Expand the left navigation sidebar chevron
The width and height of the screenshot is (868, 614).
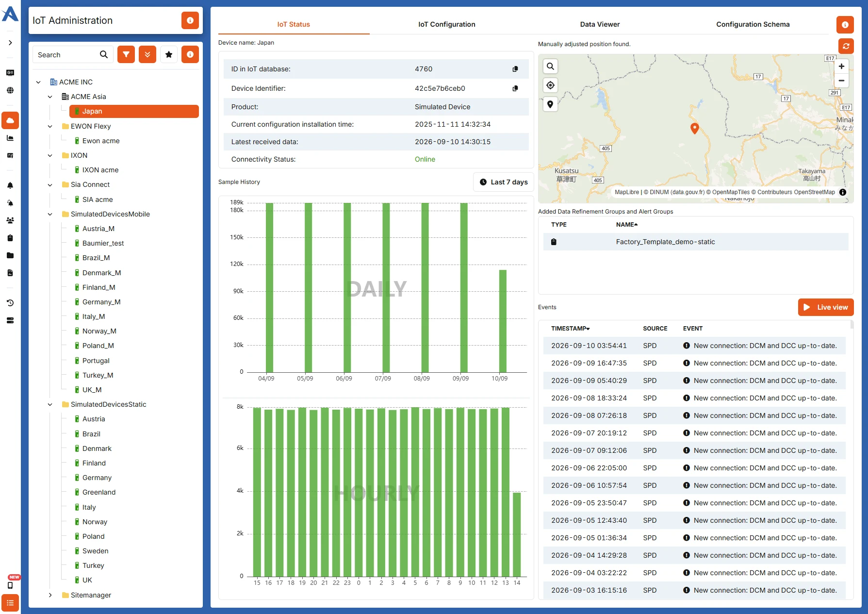tap(10, 43)
